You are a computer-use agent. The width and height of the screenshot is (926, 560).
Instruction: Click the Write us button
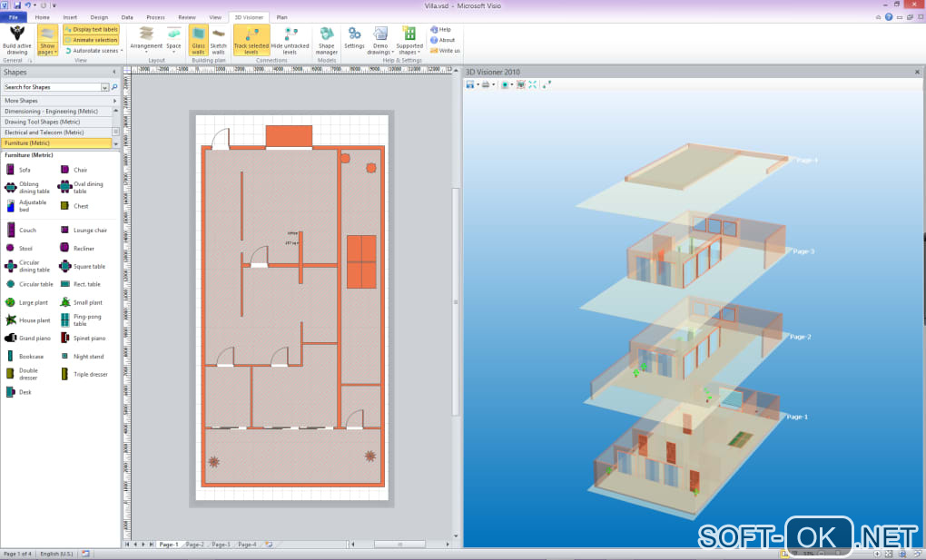click(x=448, y=51)
